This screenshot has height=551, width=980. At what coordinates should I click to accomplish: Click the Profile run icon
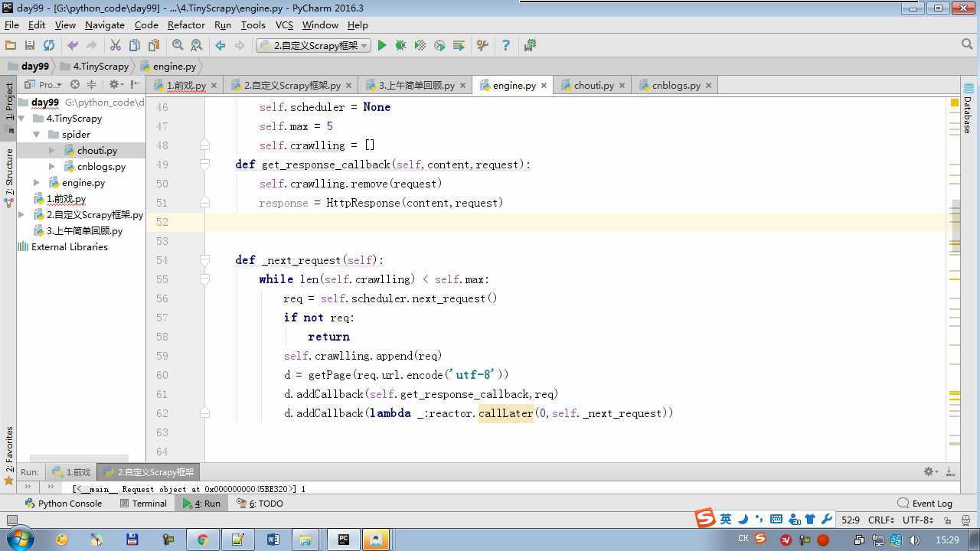point(439,46)
